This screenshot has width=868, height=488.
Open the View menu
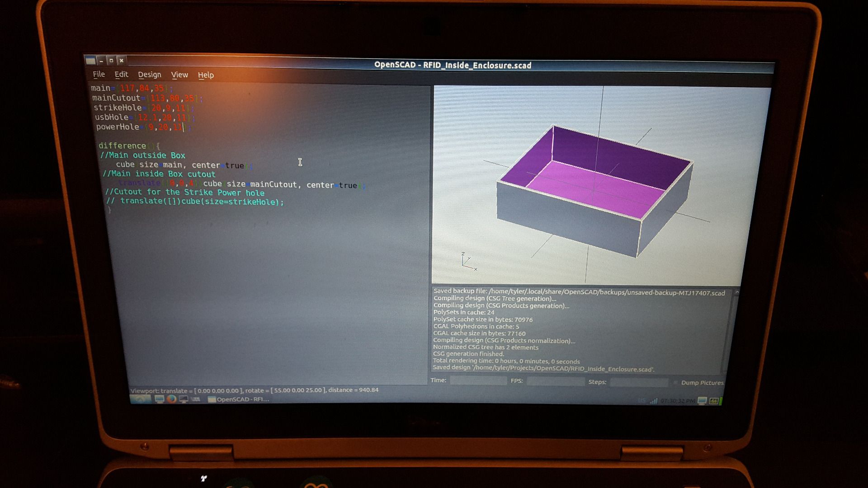(179, 75)
